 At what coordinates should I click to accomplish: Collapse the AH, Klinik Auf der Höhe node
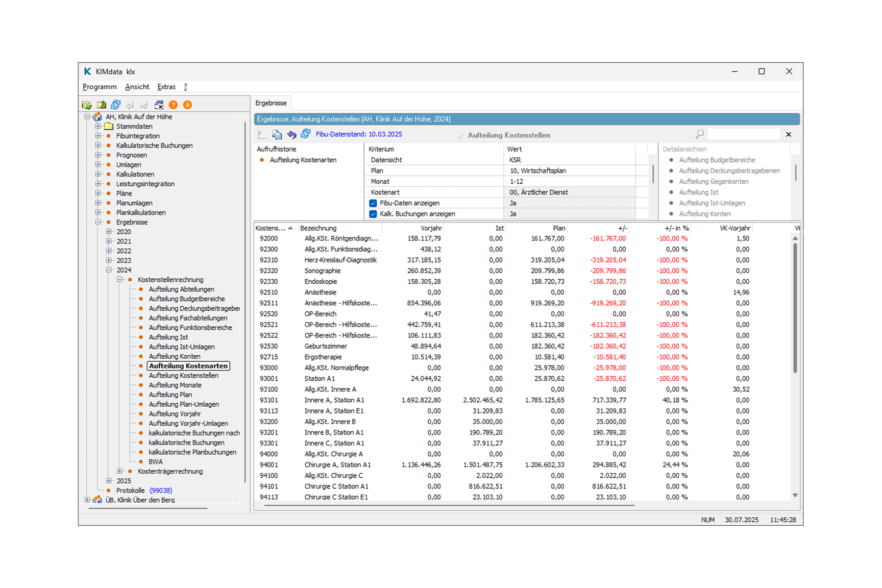tap(87, 117)
